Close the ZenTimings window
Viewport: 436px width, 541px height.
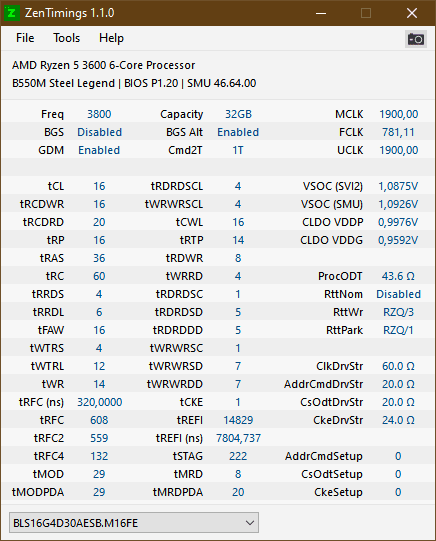tap(412, 13)
